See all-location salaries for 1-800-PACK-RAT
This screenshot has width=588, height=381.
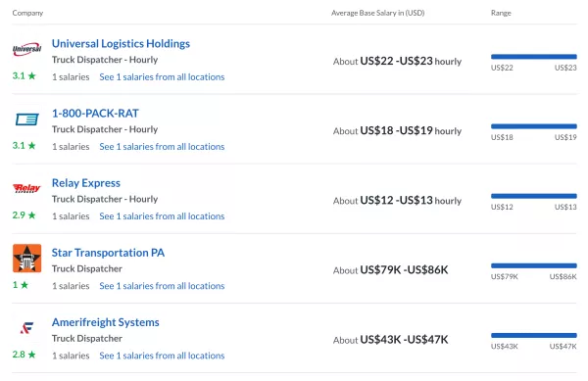(x=162, y=147)
